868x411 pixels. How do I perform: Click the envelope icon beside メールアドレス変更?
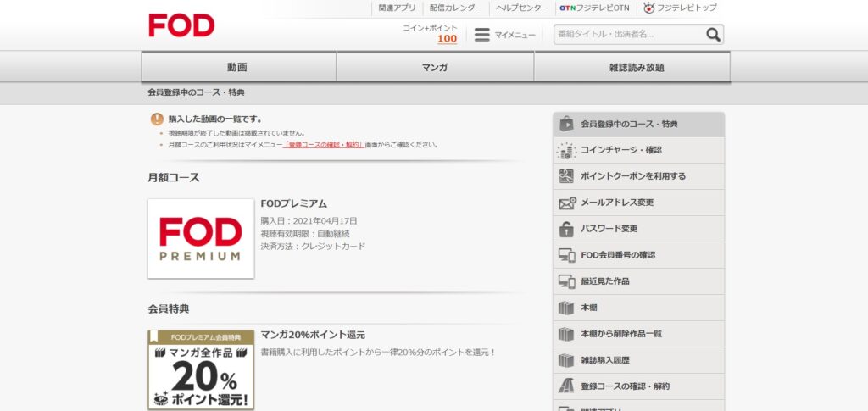[x=567, y=203]
